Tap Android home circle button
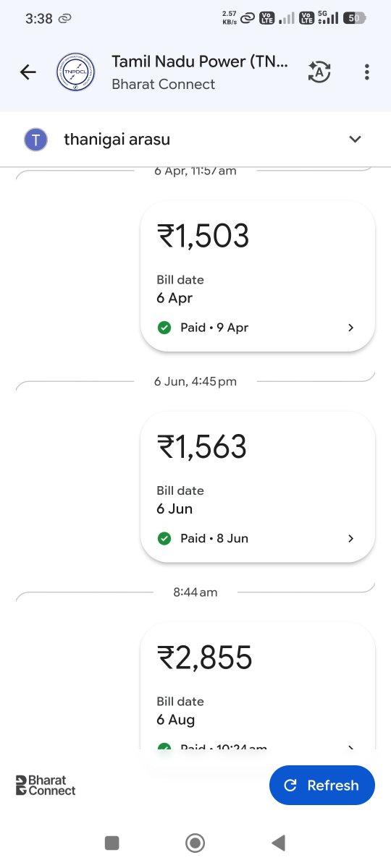The image size is (391, 868). pos(195,843)
